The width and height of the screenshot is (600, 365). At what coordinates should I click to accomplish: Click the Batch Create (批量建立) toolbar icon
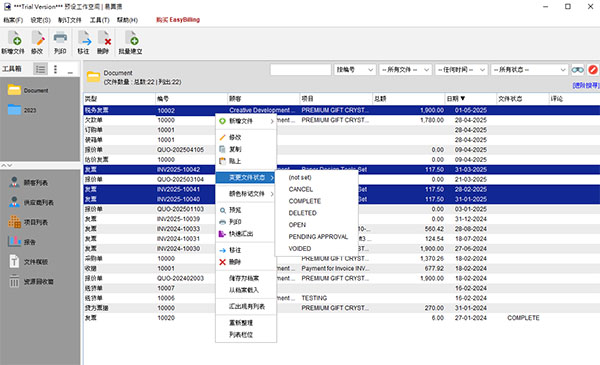130,42
